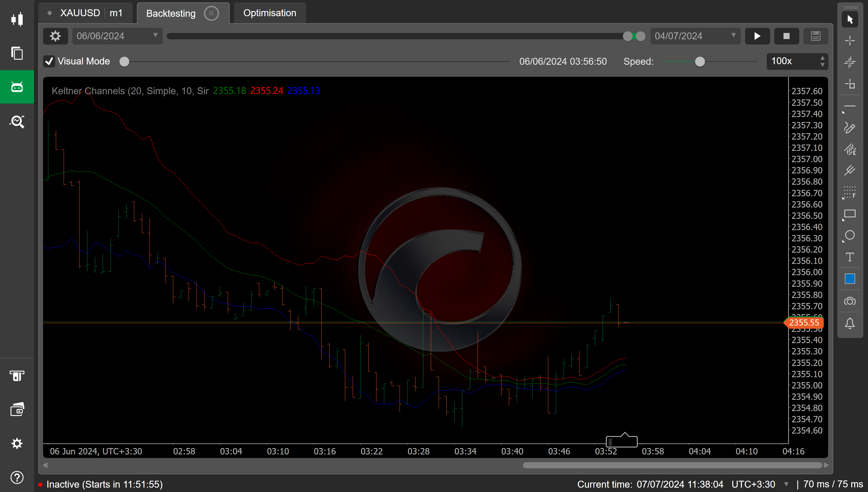Image resolution: width=868 pixels, height=492 pixels.
Task: Select the pencil freehand drawing tool
Action: tap(850, 128)
